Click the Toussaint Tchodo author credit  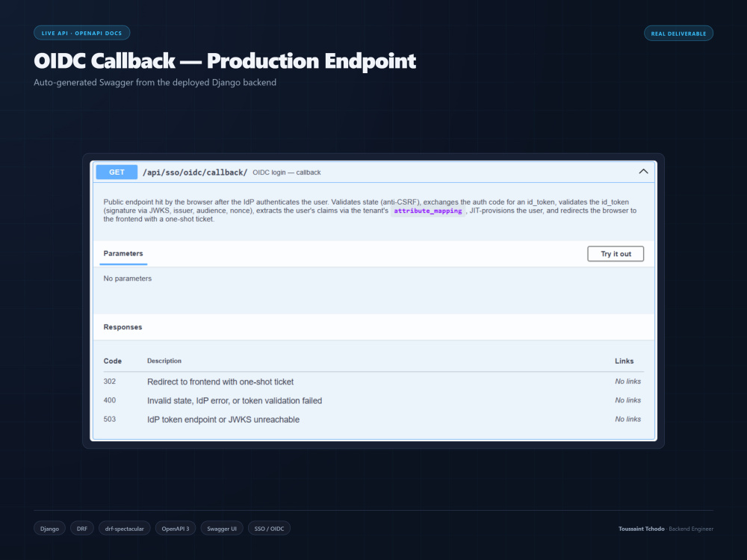click(666, 529)
